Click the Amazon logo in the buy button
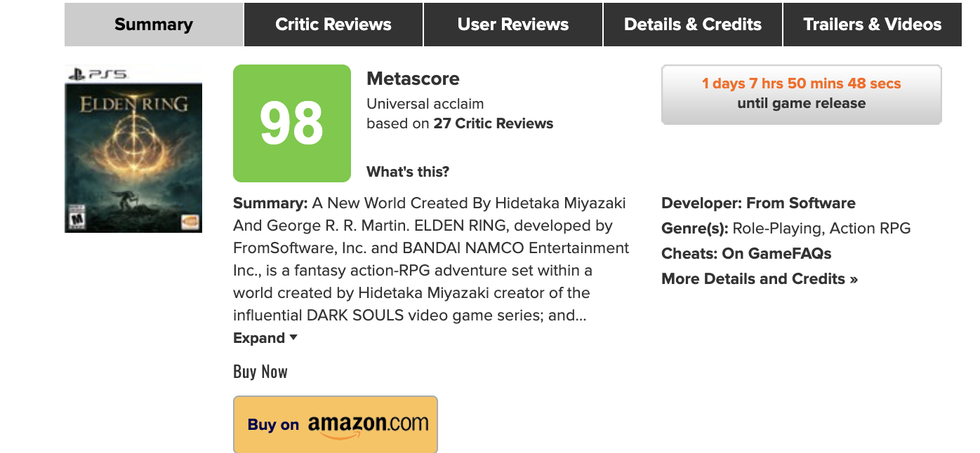This screenshot has width=980, height=453. point(368,424)
